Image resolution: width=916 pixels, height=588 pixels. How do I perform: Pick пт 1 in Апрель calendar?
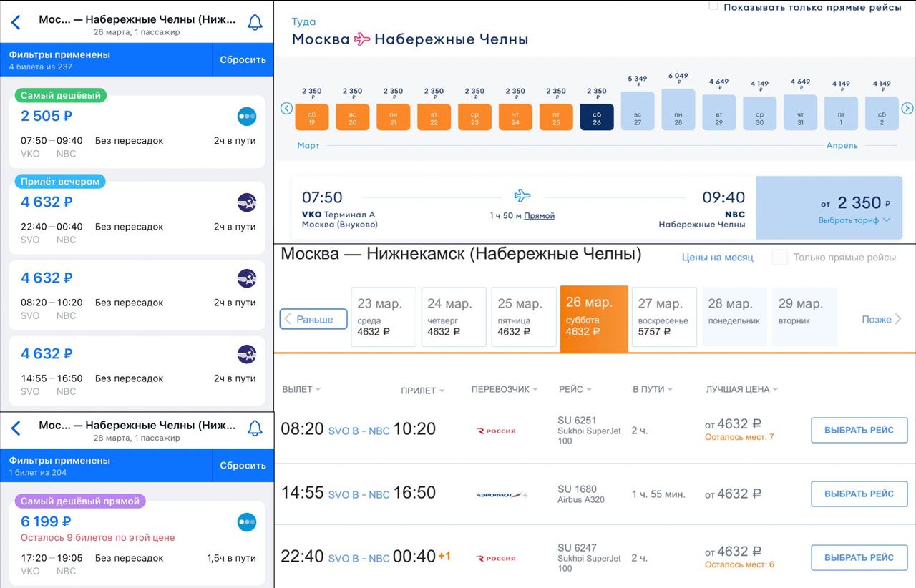click(842, 113)
